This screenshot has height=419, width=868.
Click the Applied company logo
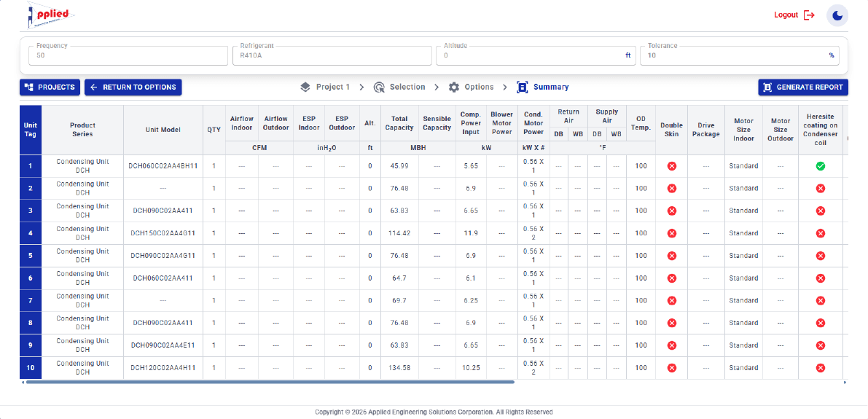50,15
